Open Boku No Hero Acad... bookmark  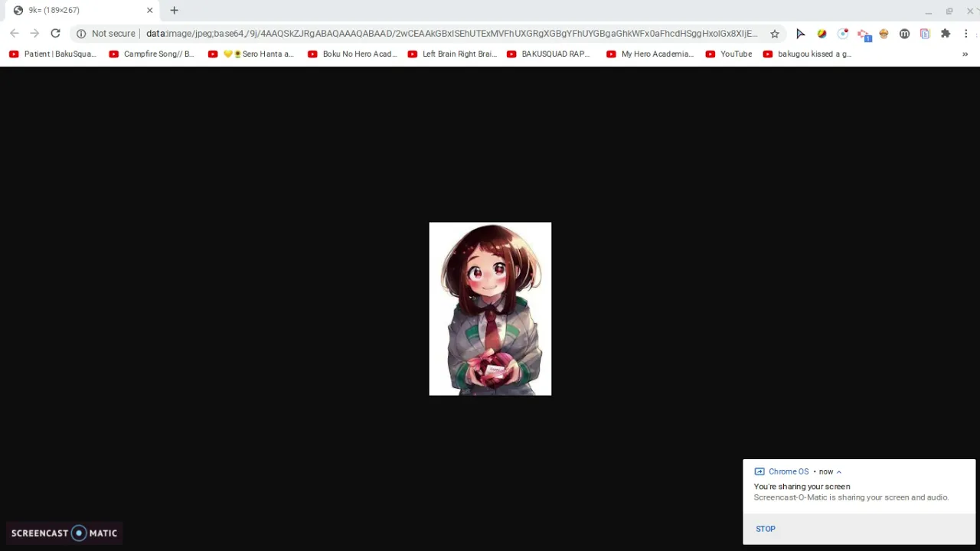pyautogui.click(x=352, y=54)
